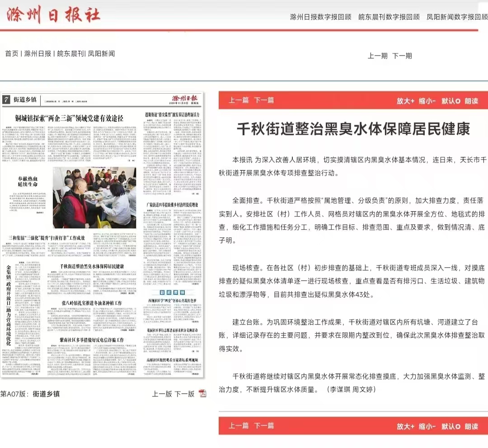Click the opening paragraph starting with 本报讯
The height and width of the screenshot is (448, 488).
click(x=352, y=166)
